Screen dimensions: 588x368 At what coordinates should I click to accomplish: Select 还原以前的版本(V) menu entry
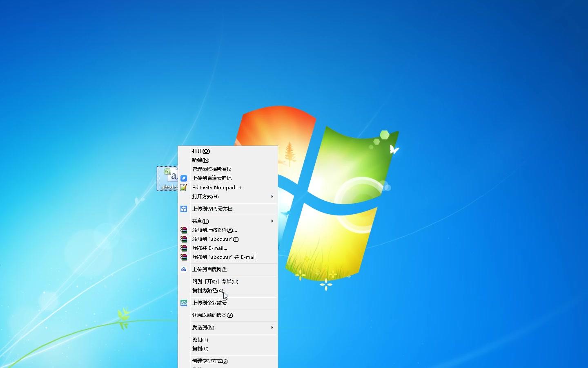click(x=228, y=315)
